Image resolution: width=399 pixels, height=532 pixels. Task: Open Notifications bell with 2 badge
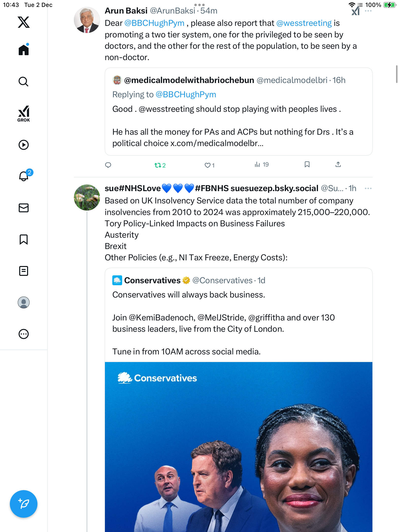tap(24, 176)
